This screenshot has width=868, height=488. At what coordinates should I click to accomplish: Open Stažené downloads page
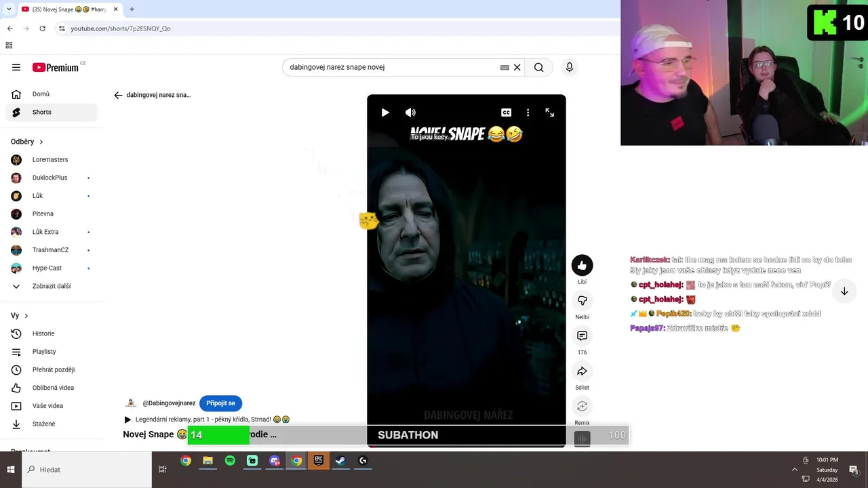coord(52,424)
